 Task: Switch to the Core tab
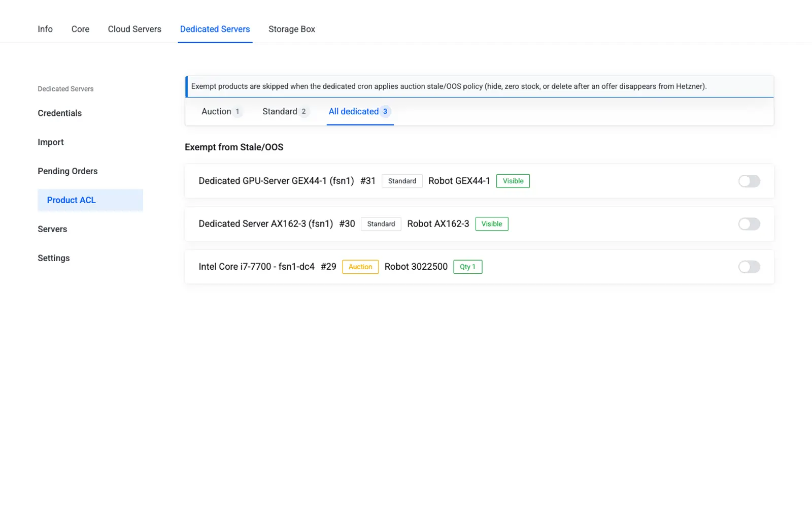[x=80, y=29]
